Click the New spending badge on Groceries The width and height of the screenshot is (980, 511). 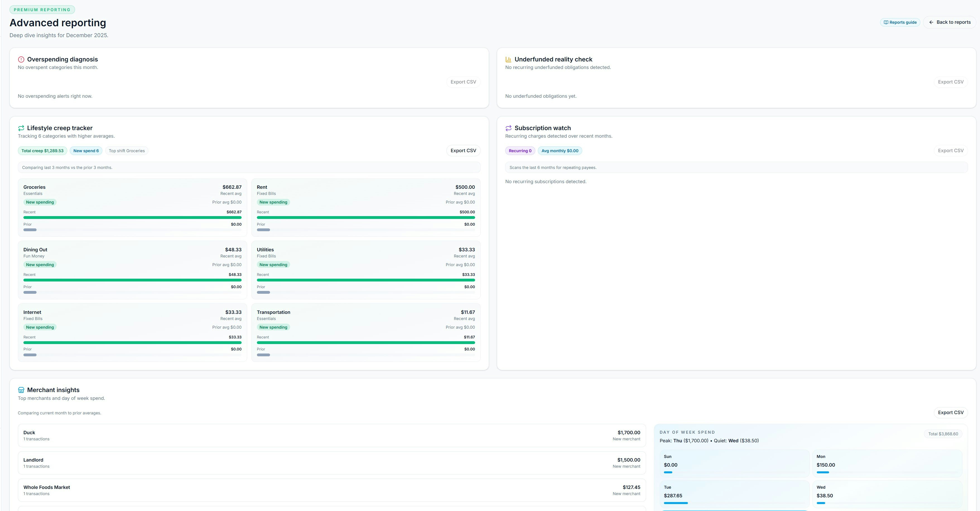point(40,202)
